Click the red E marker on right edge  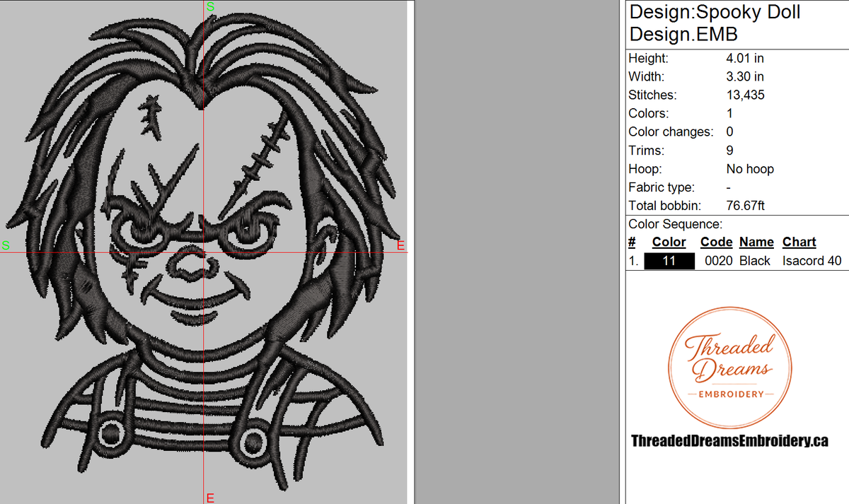coord(400,245)
